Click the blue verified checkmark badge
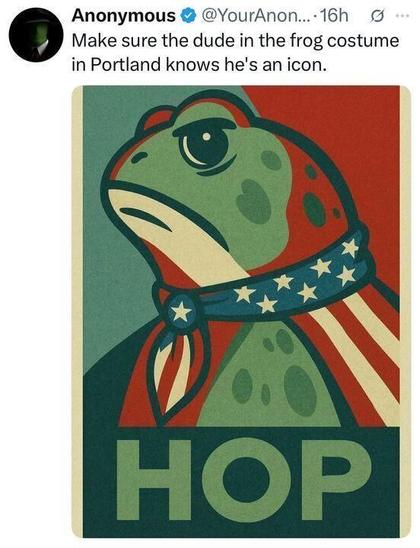The width and height of the screenshot is (420, 548). (x=189, y=16)
